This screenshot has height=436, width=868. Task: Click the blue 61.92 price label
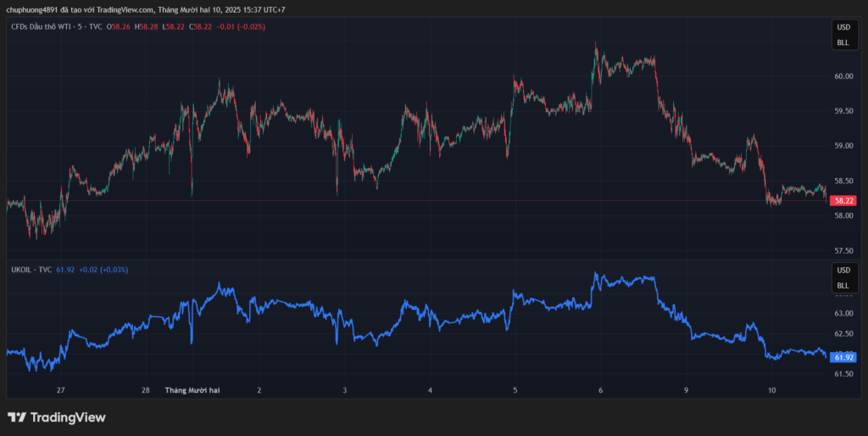pyautogui.click(x=843, y=357)
